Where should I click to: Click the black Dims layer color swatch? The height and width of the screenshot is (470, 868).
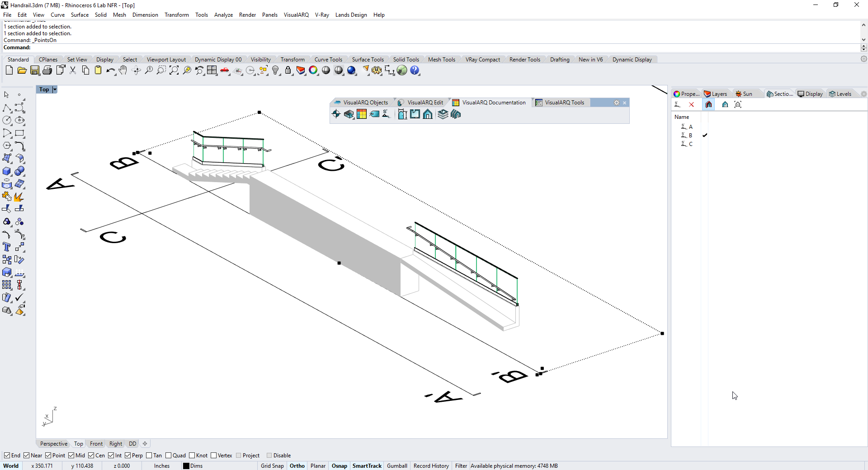click(x=186, y=466)
